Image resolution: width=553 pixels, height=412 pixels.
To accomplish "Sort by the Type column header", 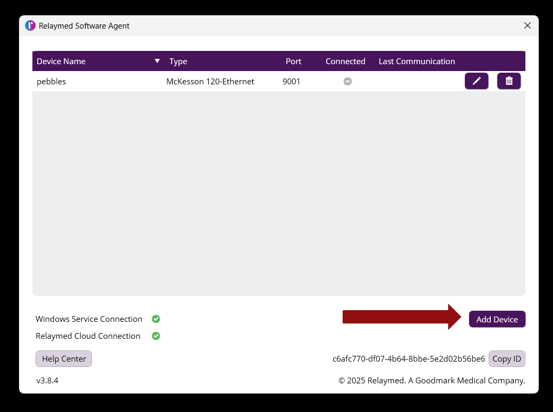I will [x=178, y=61].
